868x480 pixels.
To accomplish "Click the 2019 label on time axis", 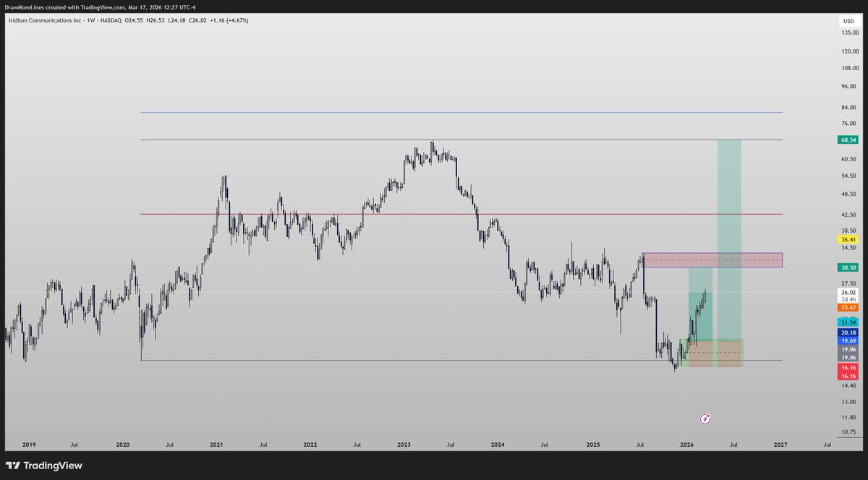I will tap(28, 445).
